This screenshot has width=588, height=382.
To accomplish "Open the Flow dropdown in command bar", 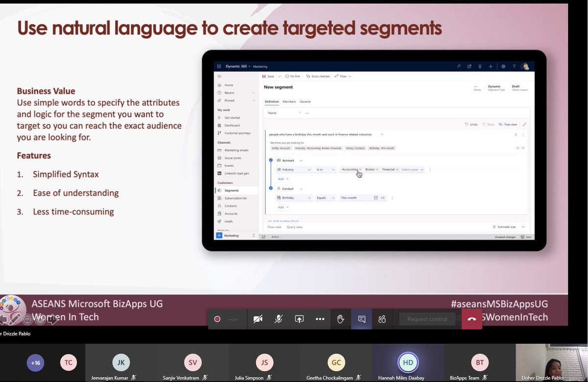I will coord(344,76).
